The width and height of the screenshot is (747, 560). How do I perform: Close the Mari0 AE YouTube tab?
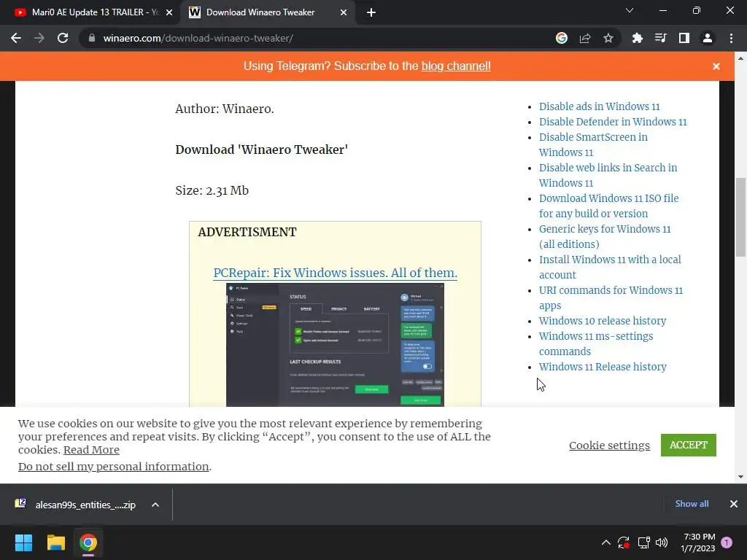click(x=169, y=12)
